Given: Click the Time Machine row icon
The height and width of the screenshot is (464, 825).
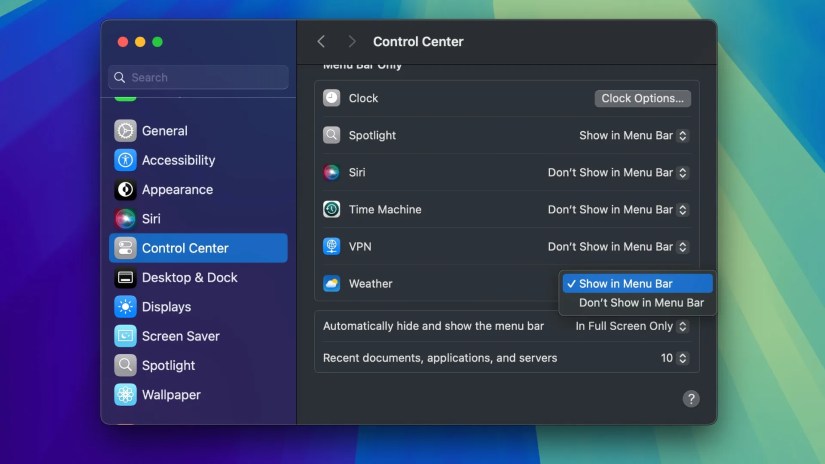Looking at the screenshot, I should tap(331, 209).
